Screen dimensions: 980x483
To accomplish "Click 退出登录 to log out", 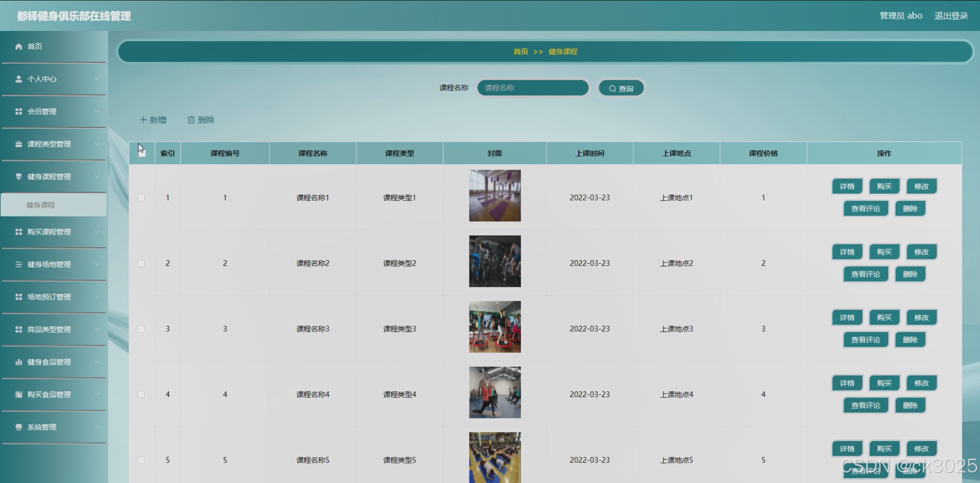I will 951,16.
